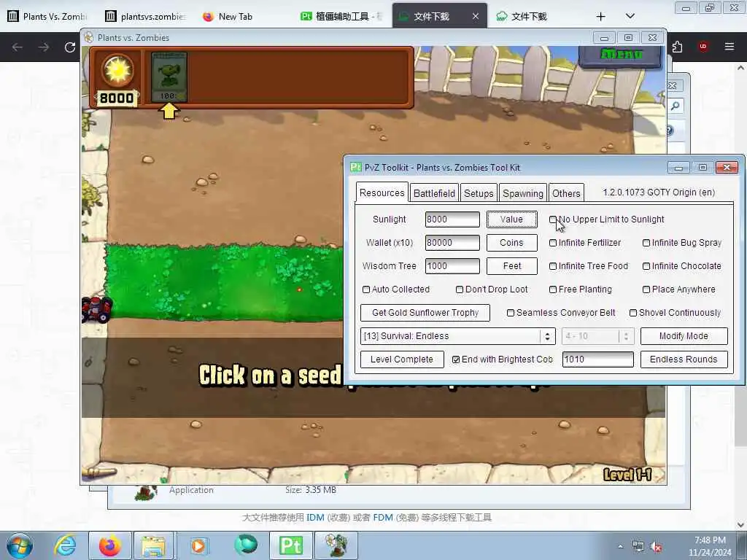Switch to Firefox in the taskbar

tap(110, 545)
